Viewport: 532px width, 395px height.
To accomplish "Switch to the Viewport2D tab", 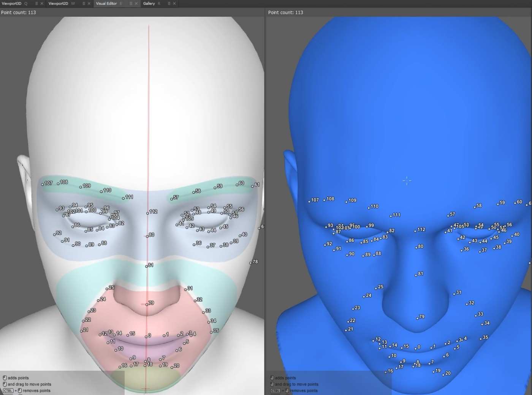I will click(58, 3).
